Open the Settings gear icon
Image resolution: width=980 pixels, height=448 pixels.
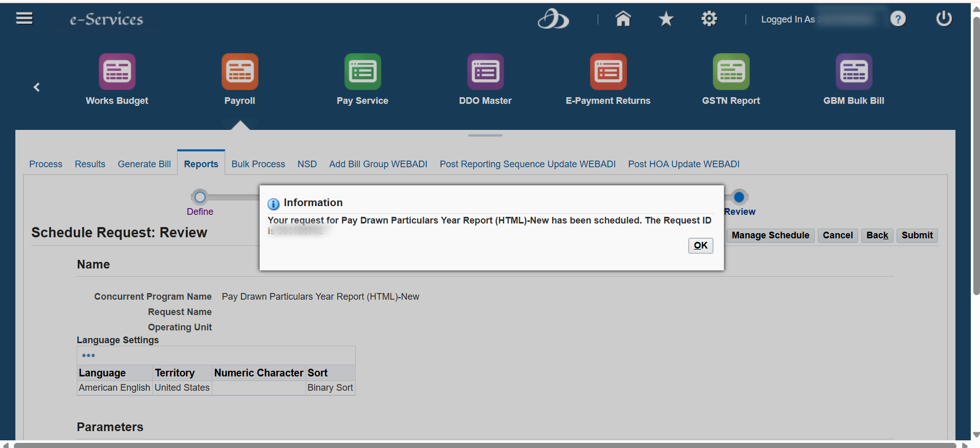tap(709, 19)
